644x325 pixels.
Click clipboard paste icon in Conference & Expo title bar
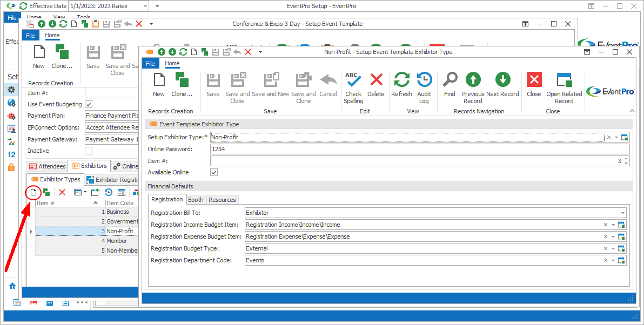pyautogui.click(x=95, y=24)
